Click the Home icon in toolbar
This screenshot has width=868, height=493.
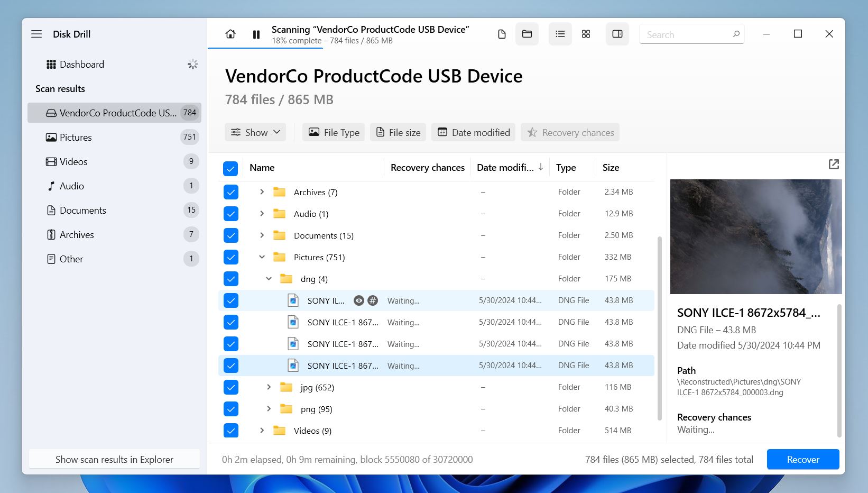tap(230, 34)
